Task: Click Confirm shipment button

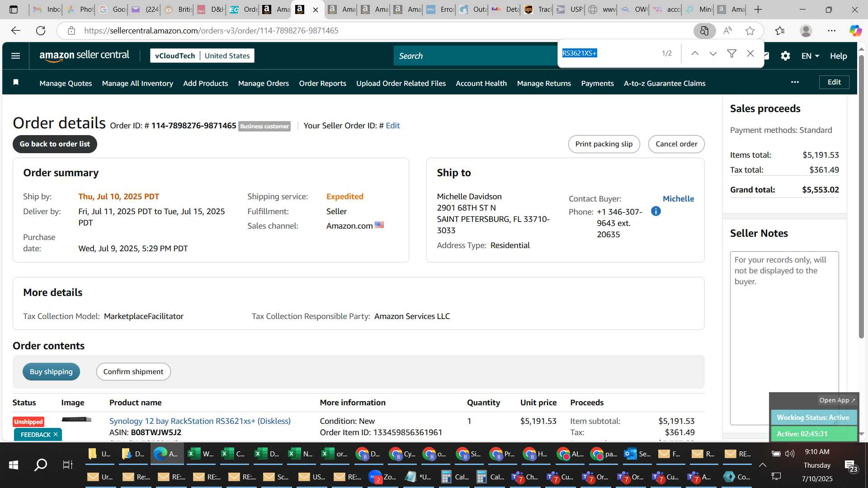Action: coord(133,371)
